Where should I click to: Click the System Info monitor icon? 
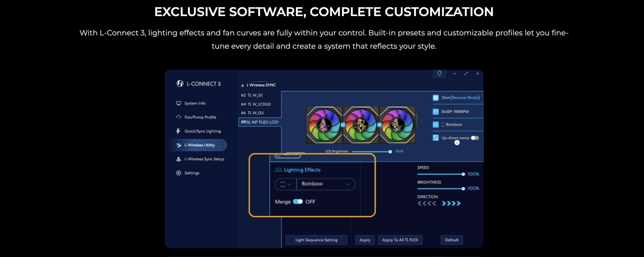coord(178,103)
